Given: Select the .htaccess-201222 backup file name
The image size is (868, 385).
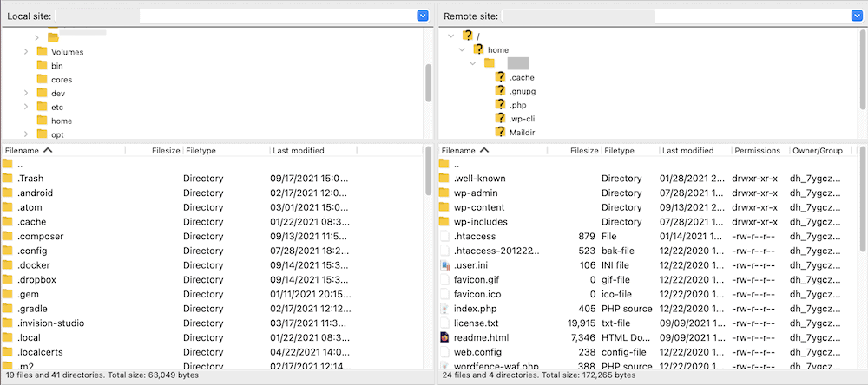Looking at the screenshot, I should click(496, 251).
